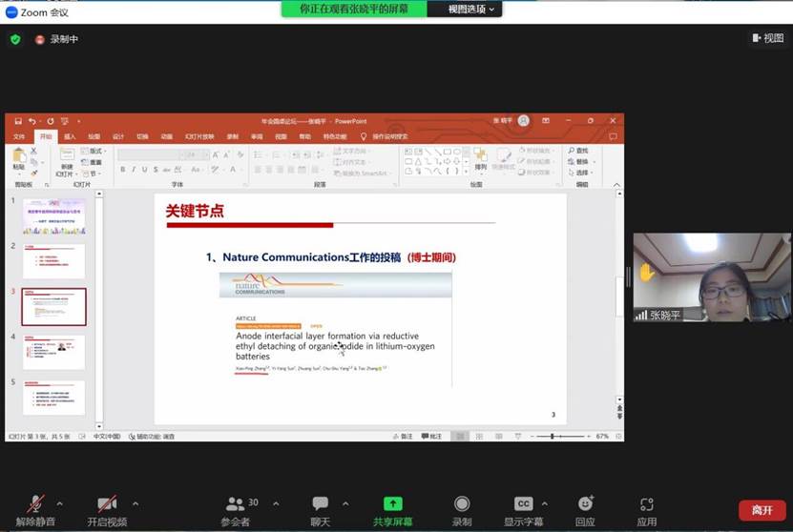793x532 pixels.
Task: Open the Chat (聊天) panel
Action: tap(321, 504)
